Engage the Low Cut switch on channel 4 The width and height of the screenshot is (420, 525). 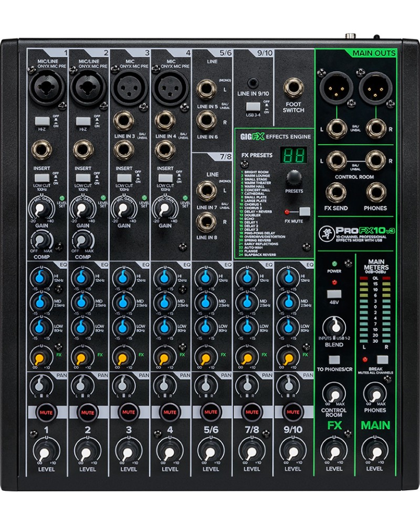(165, 178)
